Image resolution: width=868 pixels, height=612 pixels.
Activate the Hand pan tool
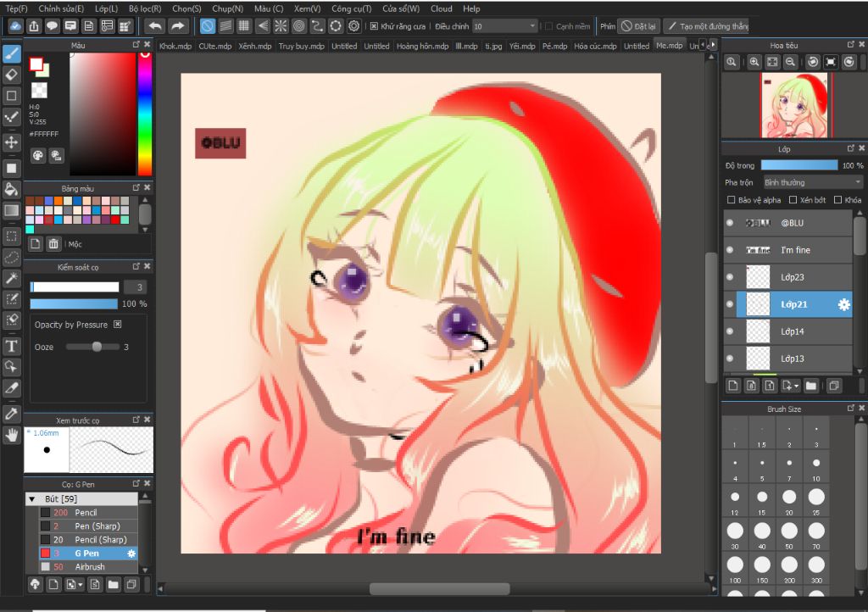(x=12, y=435)
